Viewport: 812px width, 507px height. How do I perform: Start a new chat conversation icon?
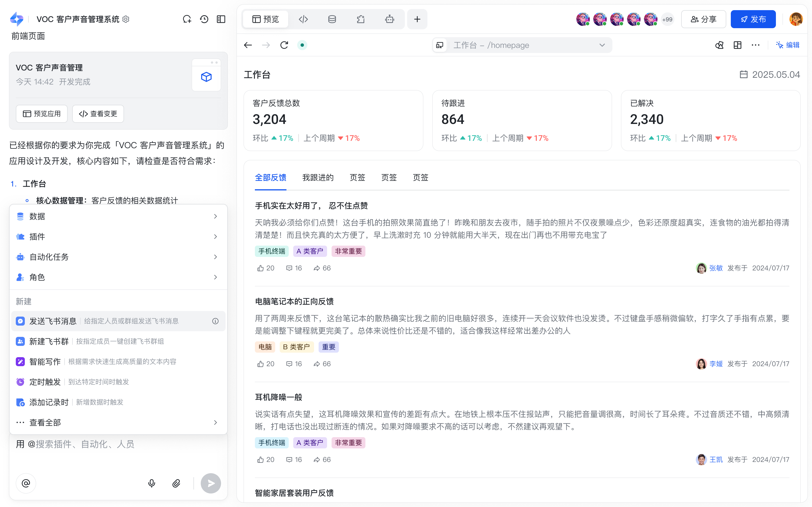coord(187,19)
